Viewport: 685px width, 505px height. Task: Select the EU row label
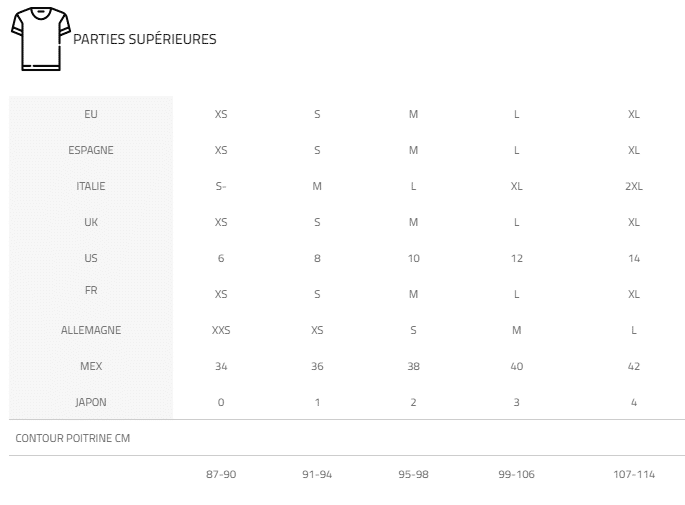[x=91, y=114]
